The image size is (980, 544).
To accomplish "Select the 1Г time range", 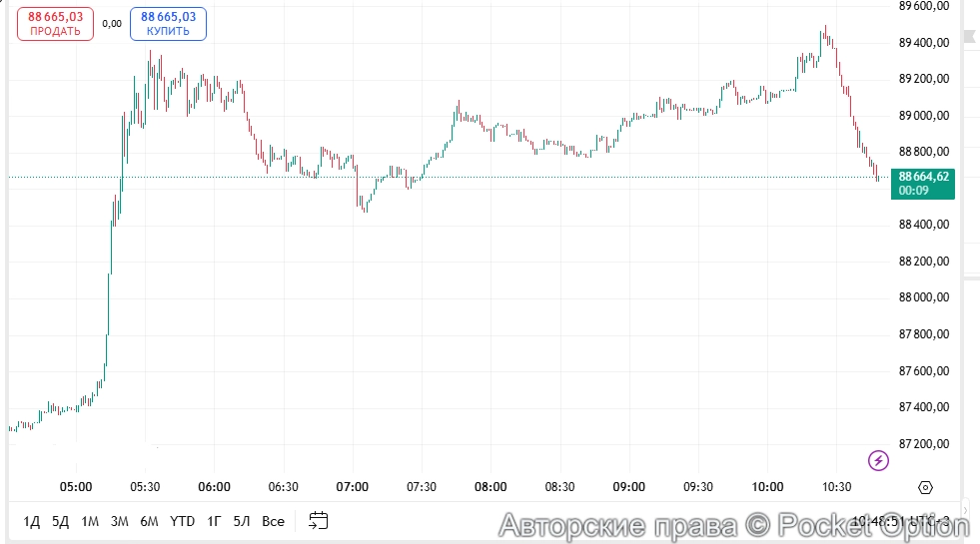I will (214, 521).
